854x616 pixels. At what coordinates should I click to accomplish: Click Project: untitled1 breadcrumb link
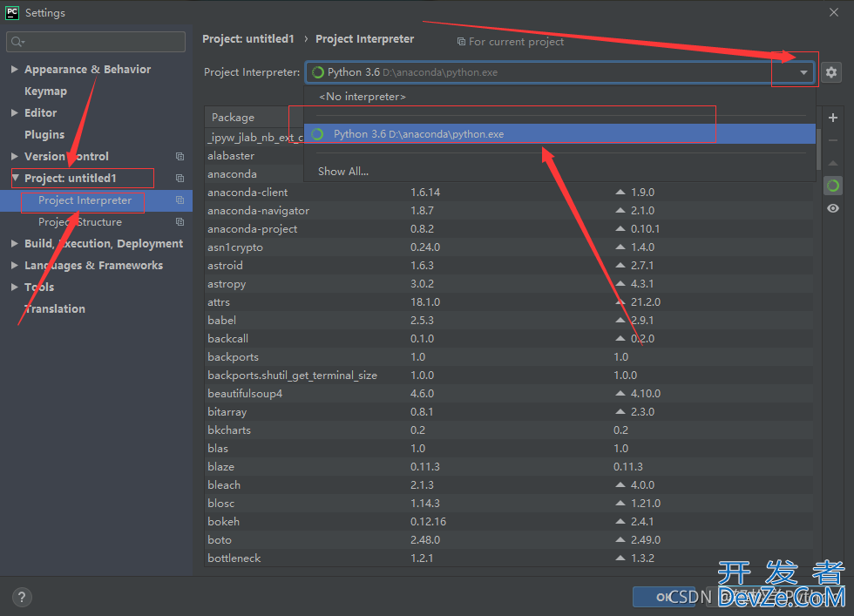(x=247, y=38)
